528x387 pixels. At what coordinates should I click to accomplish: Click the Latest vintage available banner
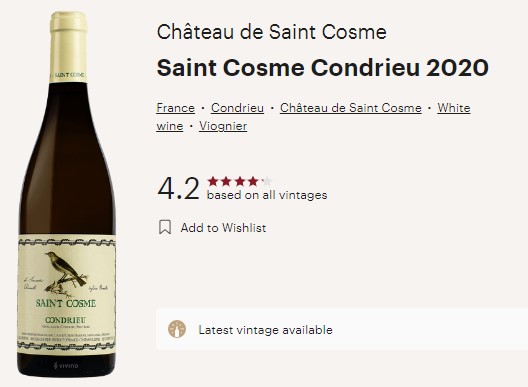point(342,329)
